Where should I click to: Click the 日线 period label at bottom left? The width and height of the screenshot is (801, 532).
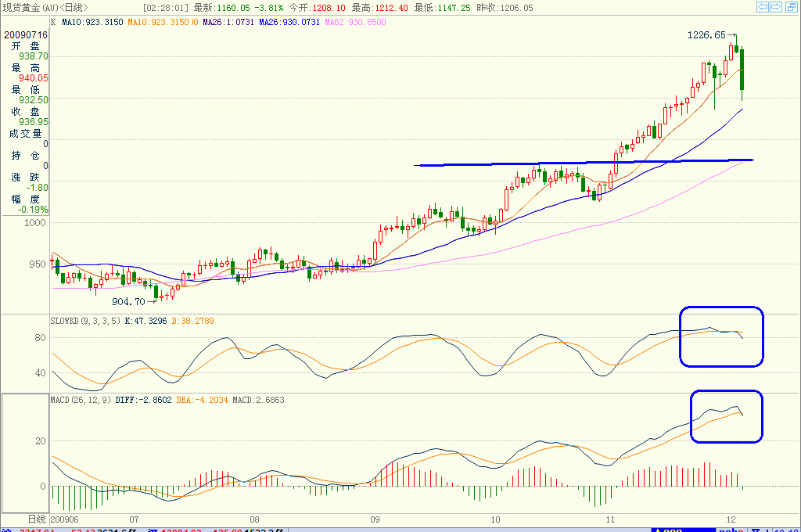click(37, 519)
